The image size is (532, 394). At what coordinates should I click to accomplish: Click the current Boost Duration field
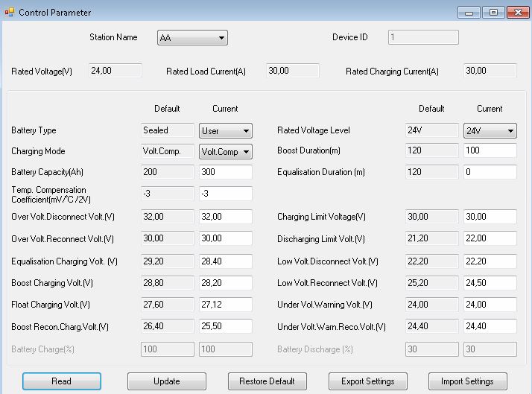coord(490,151)
